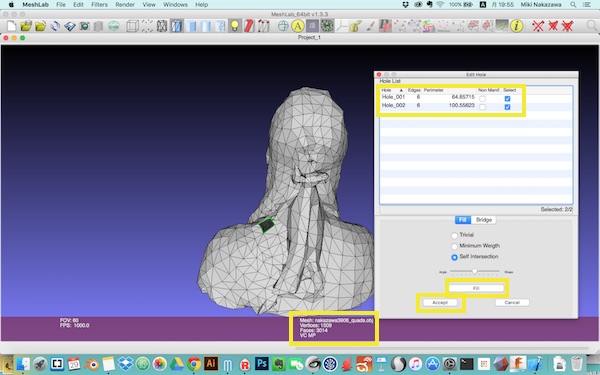Select the Self Intersection radio option
This screenshot has width=600, height=375.
tap(454, 257)
